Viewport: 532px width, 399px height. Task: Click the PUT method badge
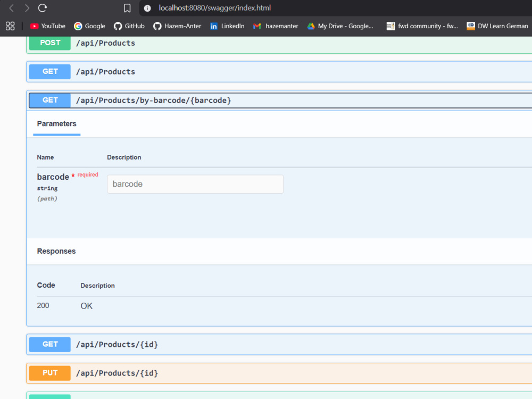tap(50, 373)
